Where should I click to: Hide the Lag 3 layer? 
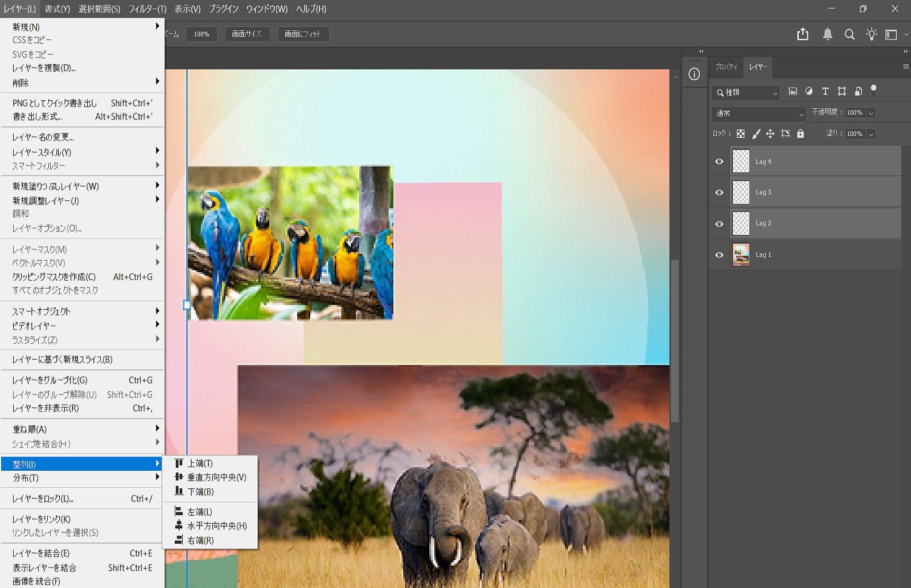click(719, 192)
